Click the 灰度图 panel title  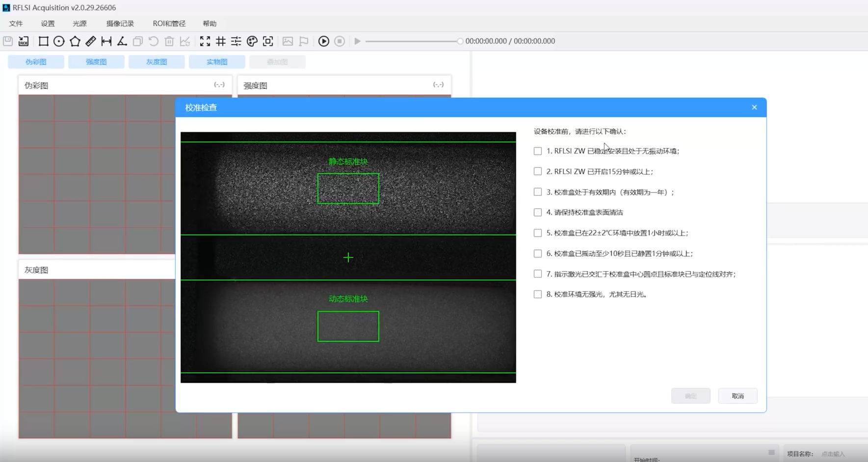coord(36,270)
